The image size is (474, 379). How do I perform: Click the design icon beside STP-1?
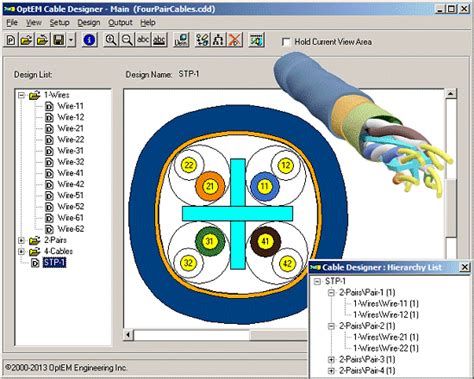35,263
